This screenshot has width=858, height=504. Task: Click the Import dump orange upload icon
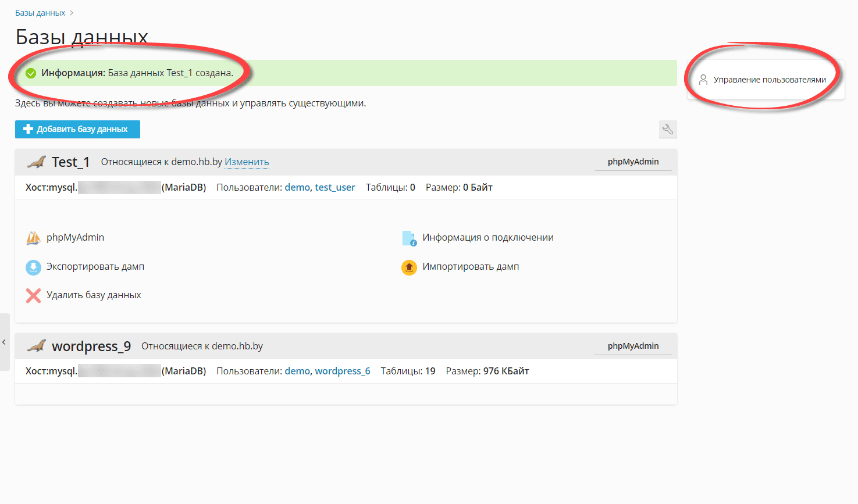click(409, 267)
